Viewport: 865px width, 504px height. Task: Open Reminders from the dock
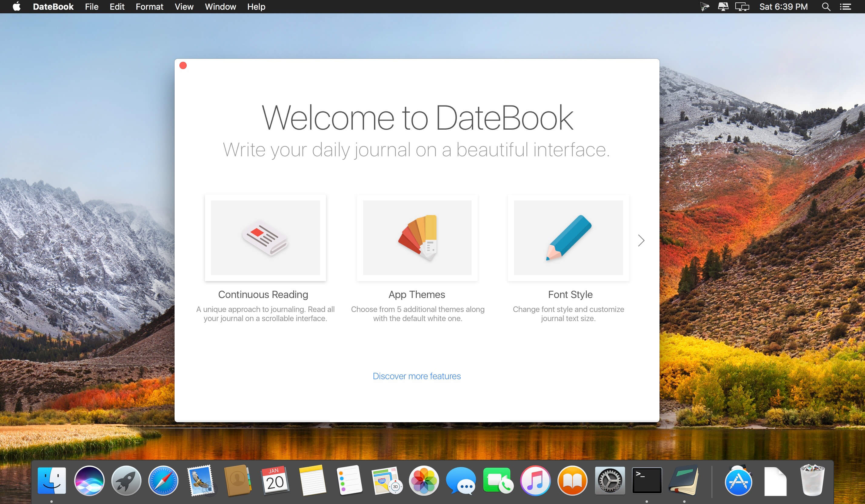click(x=349, y=480)
